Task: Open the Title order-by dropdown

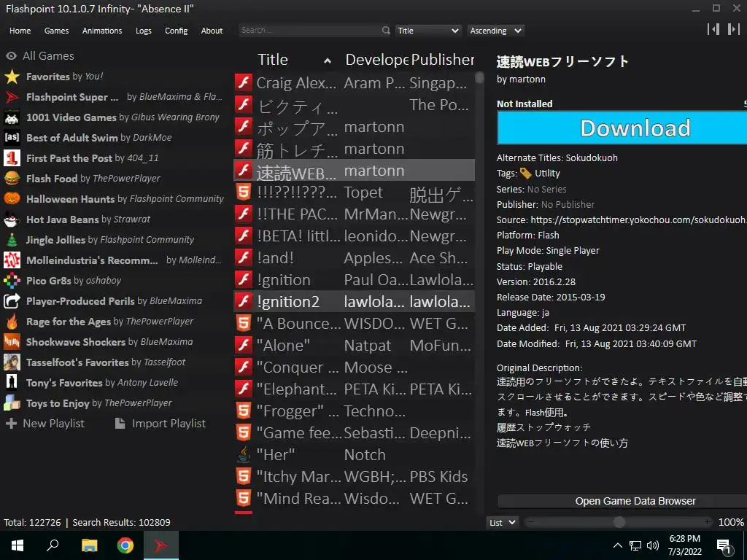Action: [427, 31]
